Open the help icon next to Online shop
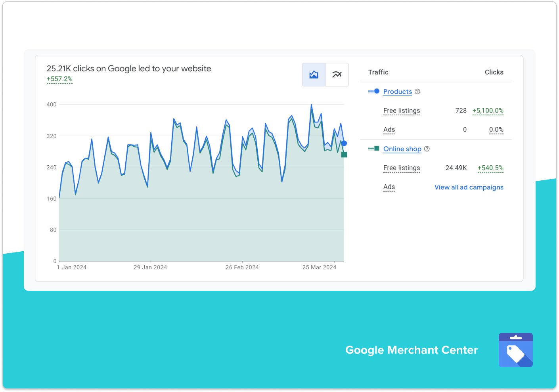Image resolution: width=559 pixels, height=392 pixels. (427, 149)
